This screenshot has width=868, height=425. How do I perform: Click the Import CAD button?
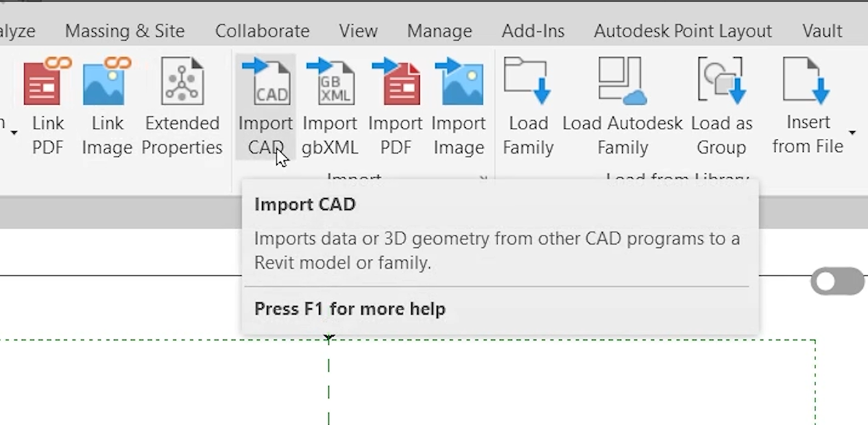pos(265,107)
